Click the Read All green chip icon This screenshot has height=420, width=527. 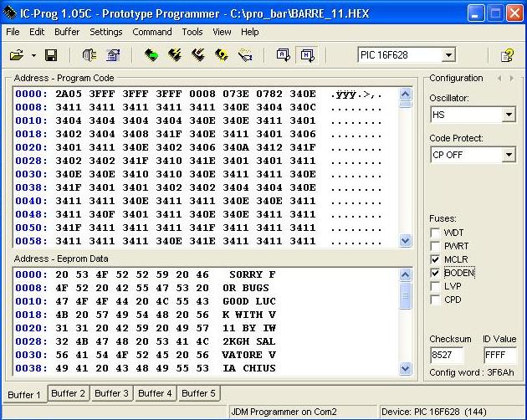point(151,55)
